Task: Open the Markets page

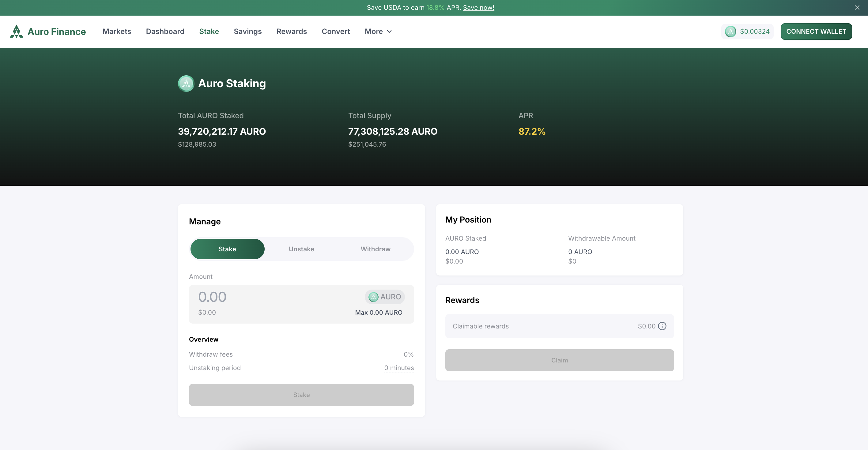Action: (x=117, y=31)
